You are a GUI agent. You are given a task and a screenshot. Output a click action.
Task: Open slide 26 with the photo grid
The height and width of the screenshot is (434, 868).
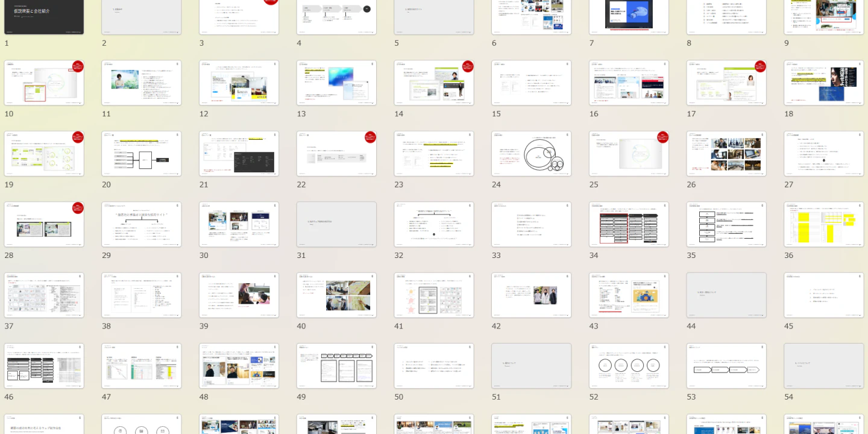pyautogui.click(x=726, y=154)
